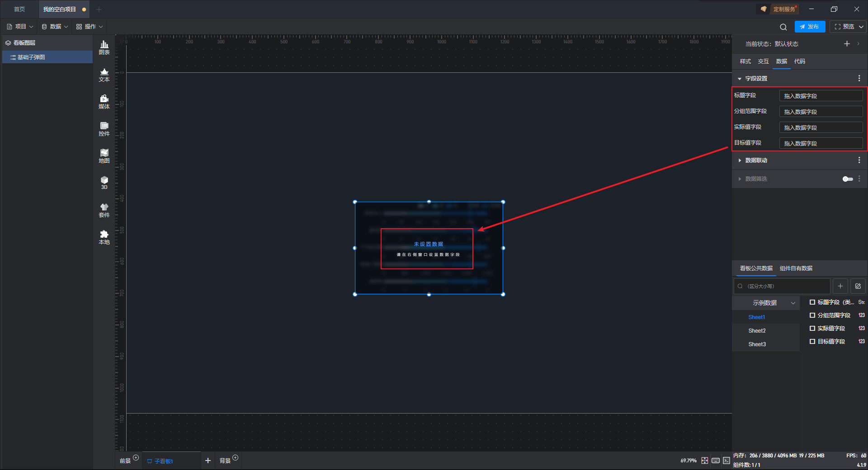
Task: Open the 数据 dropdown menu
Action: (55, 27)
